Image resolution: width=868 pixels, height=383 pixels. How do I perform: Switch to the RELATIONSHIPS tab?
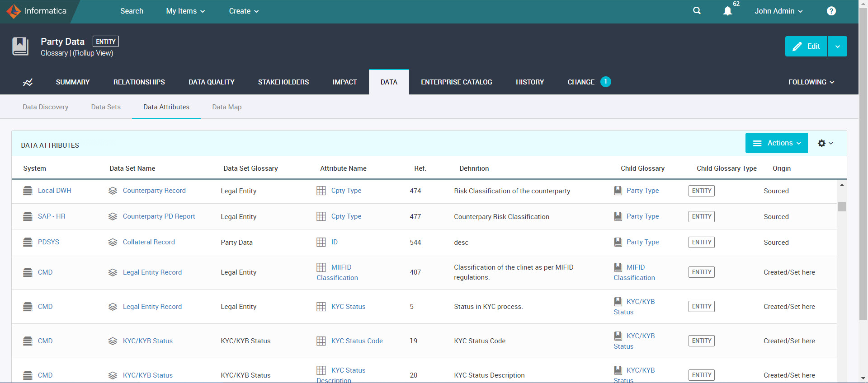click(x=139, y=82)
